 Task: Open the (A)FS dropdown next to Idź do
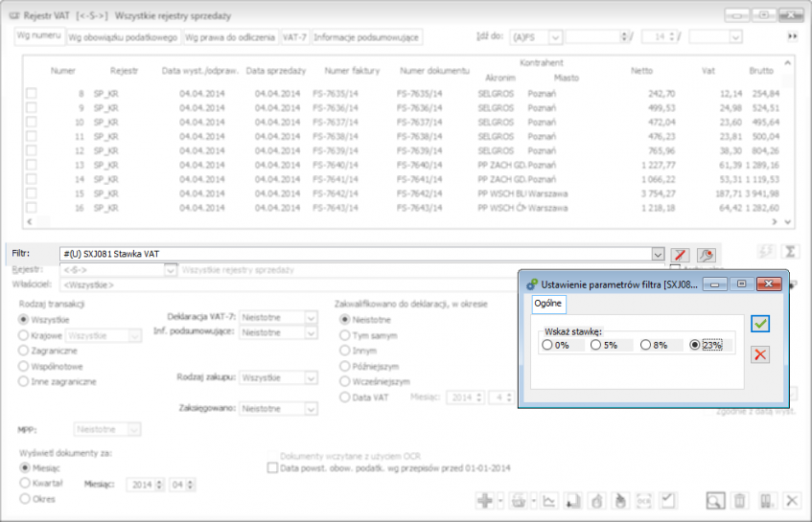pyautogui.click(x=555, y=37)
